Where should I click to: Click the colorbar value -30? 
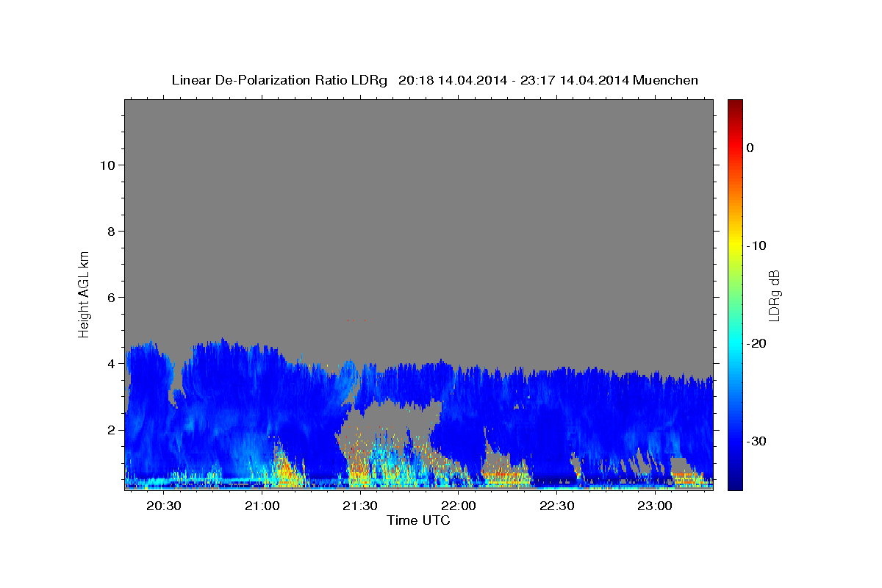click(x=756, y=441)
